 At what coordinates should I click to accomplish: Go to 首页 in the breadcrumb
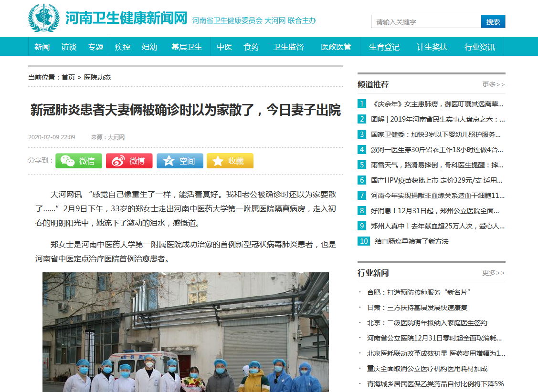[x=68, y=77]
